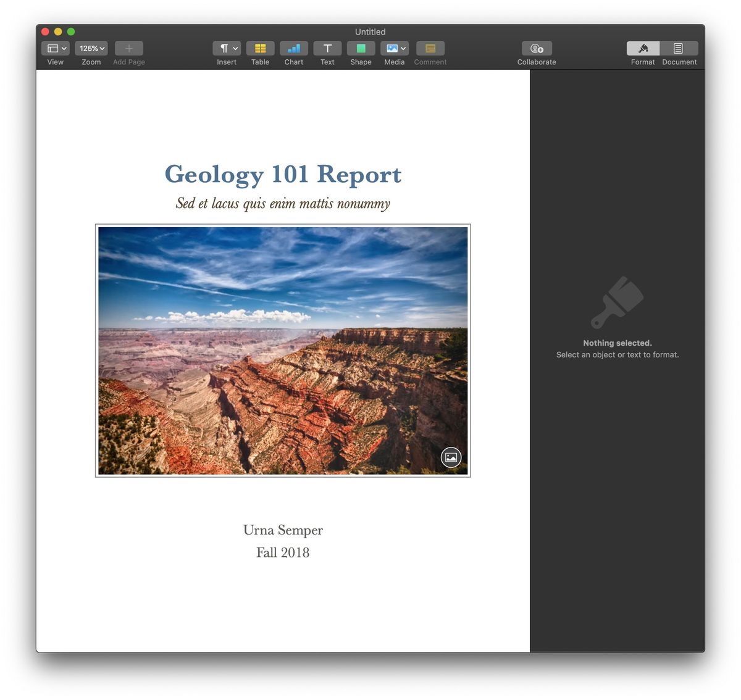Screen dimensions: 741x700
Task: Change the 125% zoom level
Action: point(91,48)
